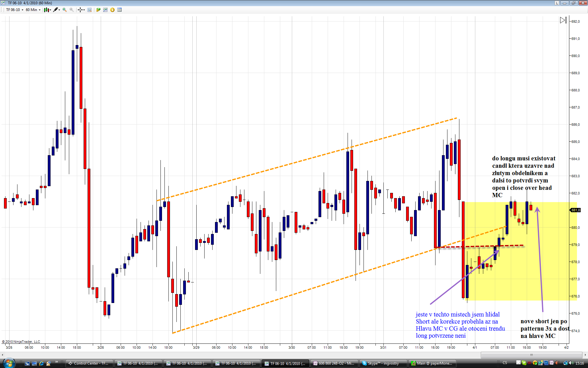Expand the 60 Min interval dropdown
The height and width of the screenshot is (368, 588).
coord(33,10)
